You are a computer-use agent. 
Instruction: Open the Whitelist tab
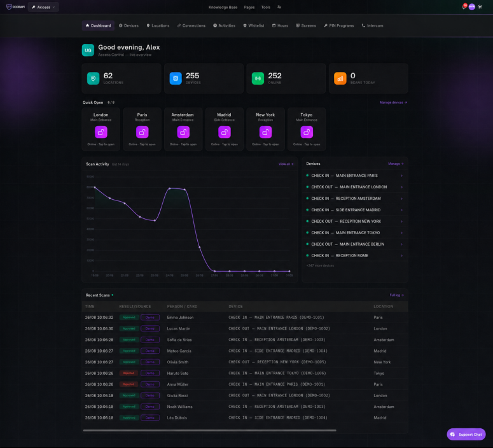click(254, 25)
